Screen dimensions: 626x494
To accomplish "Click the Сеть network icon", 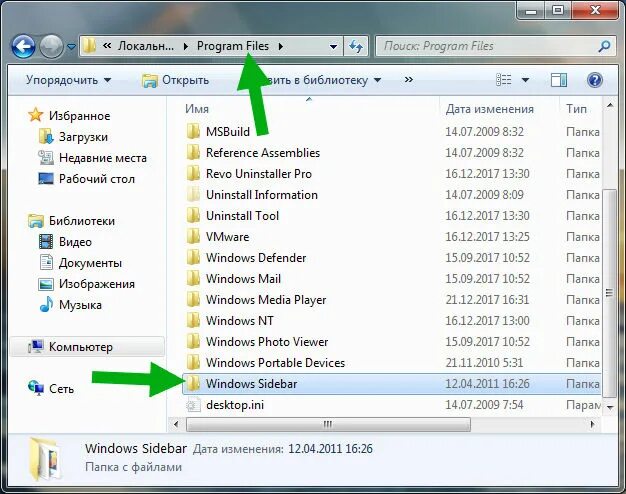I will point(36,388).
